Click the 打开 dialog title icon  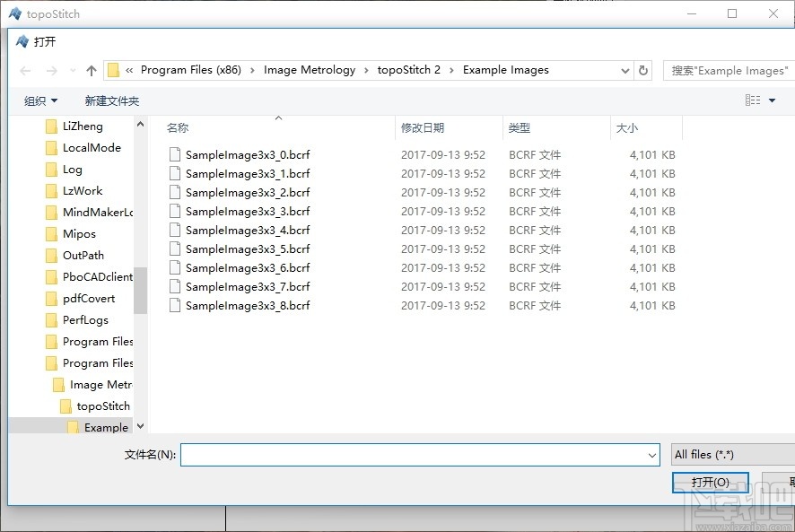coord(22,41)
